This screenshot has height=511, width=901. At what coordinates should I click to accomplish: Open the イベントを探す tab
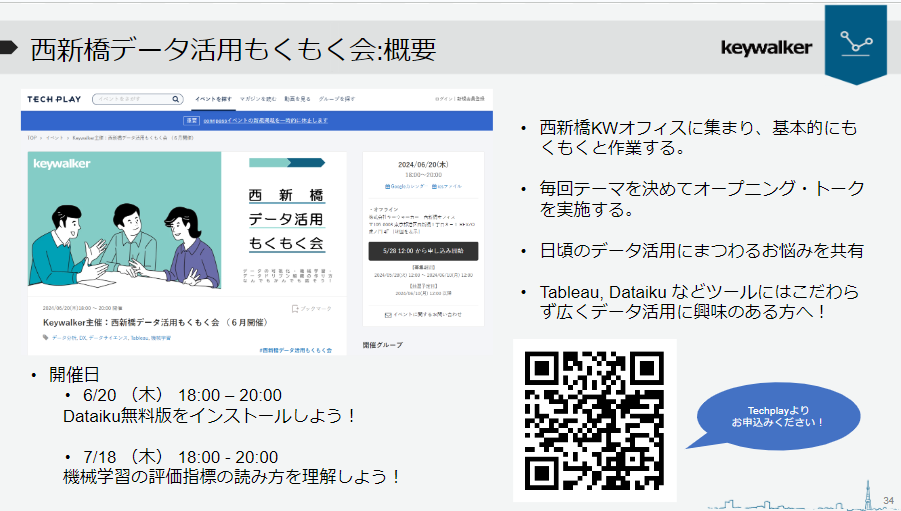pos(213,99)
